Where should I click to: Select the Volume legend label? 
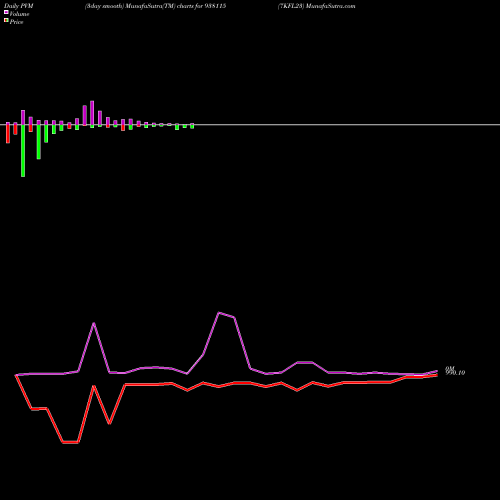pyautogui.click(x=19, y=14)
